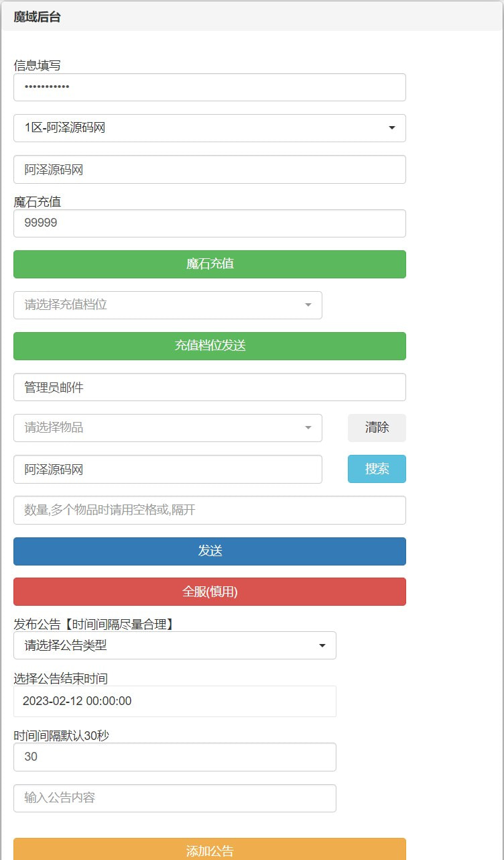The width and height of the screenshot is (504, 860).
Task: Click the time interval field showing 30
Action: pyautogui.click(x=174, y=757)
